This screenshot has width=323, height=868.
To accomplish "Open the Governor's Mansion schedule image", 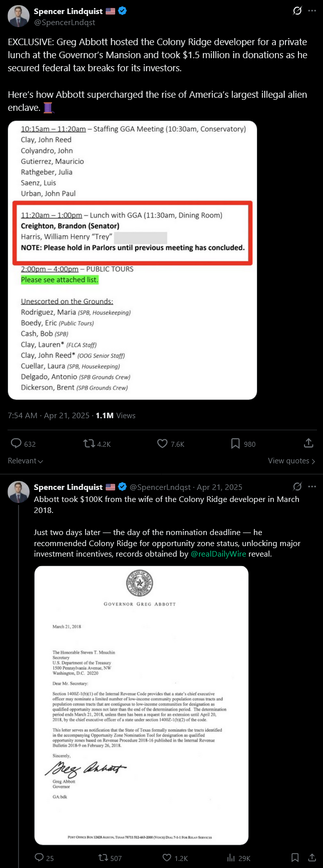I will coord(132,260).
